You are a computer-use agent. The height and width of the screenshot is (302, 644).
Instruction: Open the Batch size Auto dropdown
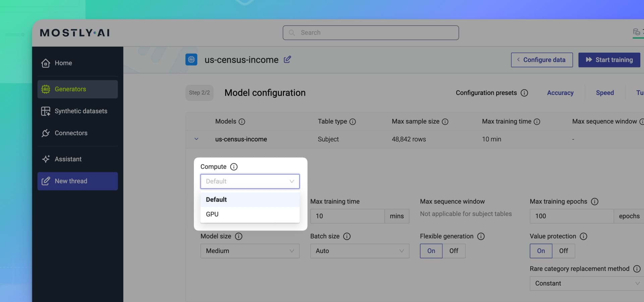pyautogui.click(x=360, y=251)
